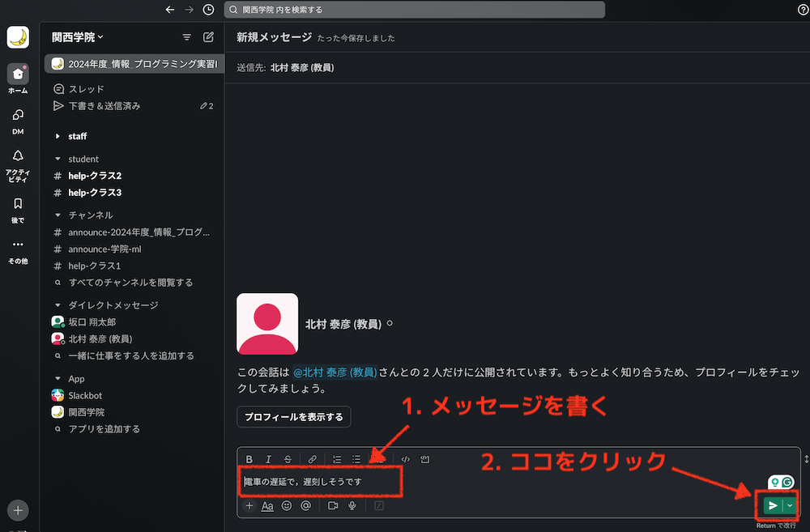Toggle italic formatting
810x532 pixels.
[x=268, y=459]
